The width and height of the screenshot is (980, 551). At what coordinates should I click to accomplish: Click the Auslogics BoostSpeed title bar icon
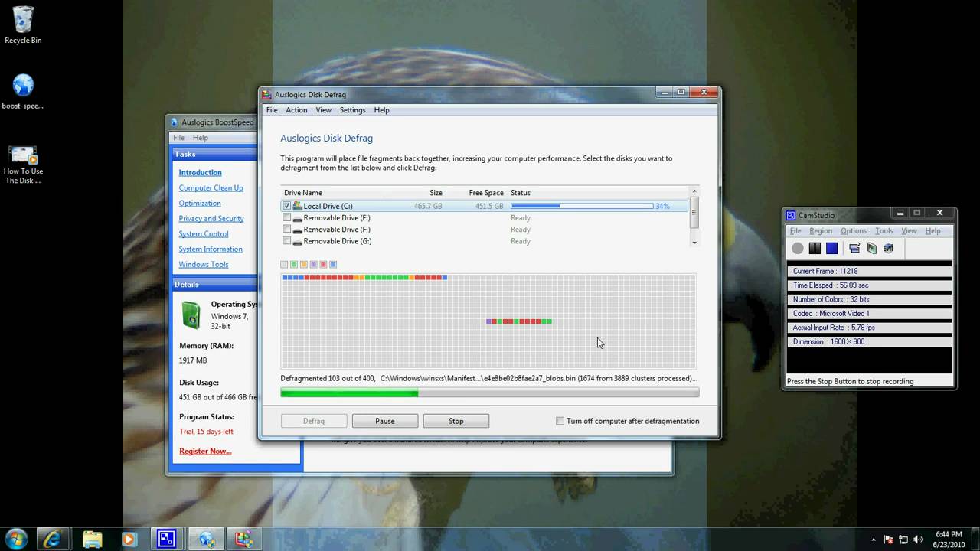coord(174,122)
